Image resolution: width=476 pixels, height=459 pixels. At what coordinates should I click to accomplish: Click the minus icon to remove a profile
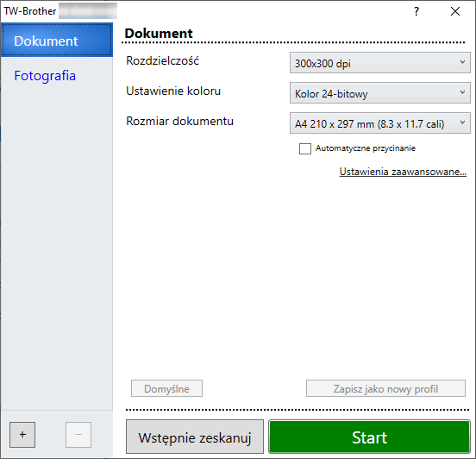point(78,435)
